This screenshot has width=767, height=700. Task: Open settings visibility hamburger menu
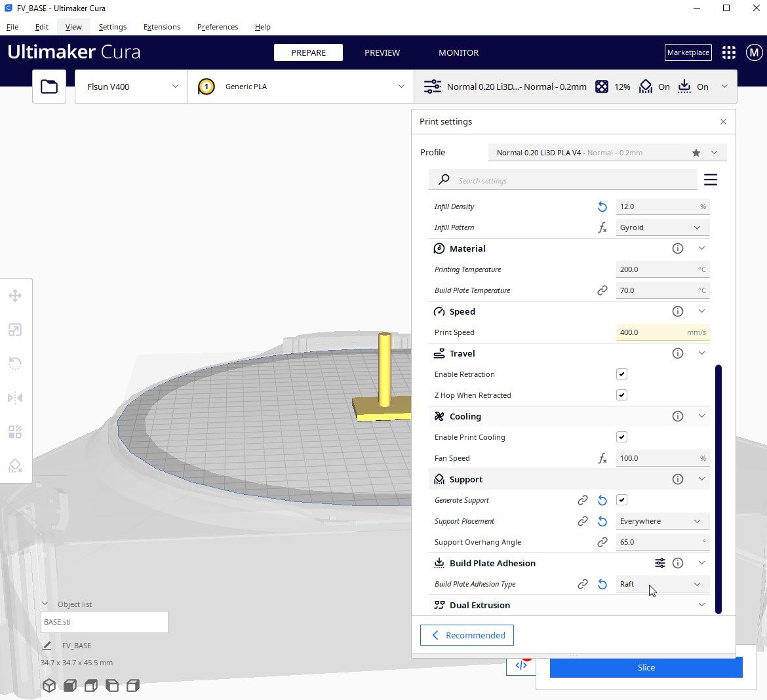(710, 180)
